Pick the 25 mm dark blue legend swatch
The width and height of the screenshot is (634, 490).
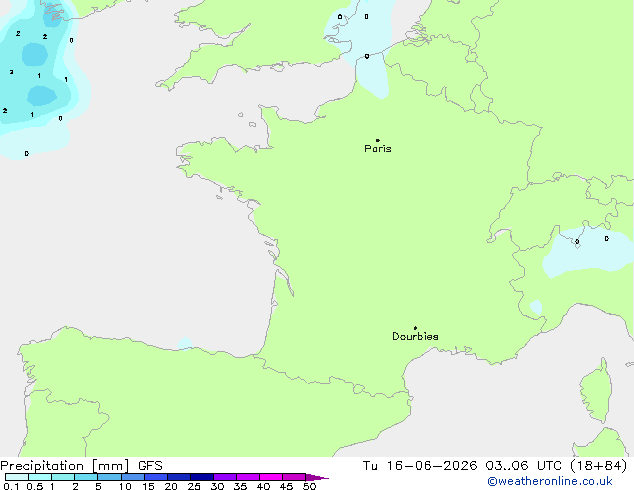[x=201, y=477]
